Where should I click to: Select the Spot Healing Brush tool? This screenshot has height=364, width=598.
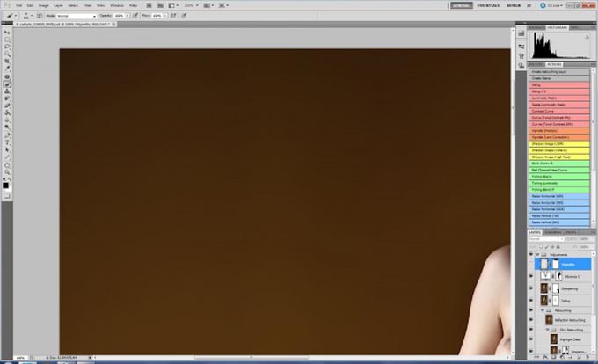7,77
